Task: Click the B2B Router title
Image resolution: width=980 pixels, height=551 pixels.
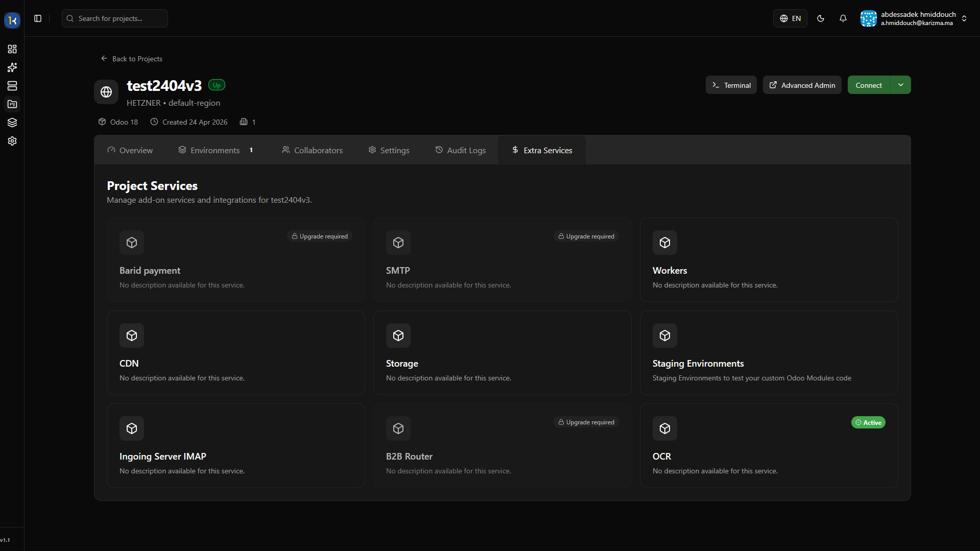Action: 409,457
